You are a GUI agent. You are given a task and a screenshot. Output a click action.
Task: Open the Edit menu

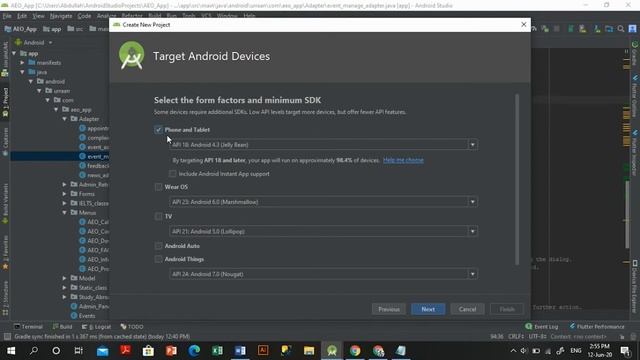22,16
